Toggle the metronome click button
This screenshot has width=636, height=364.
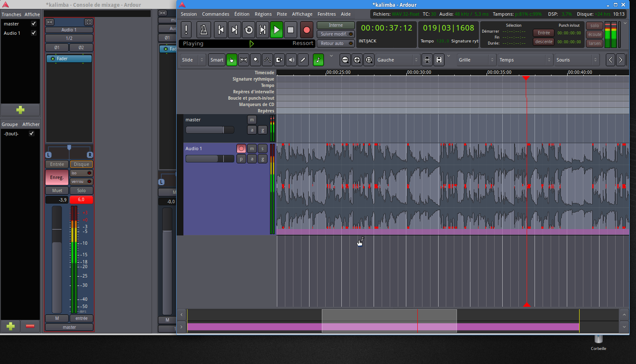203,30
